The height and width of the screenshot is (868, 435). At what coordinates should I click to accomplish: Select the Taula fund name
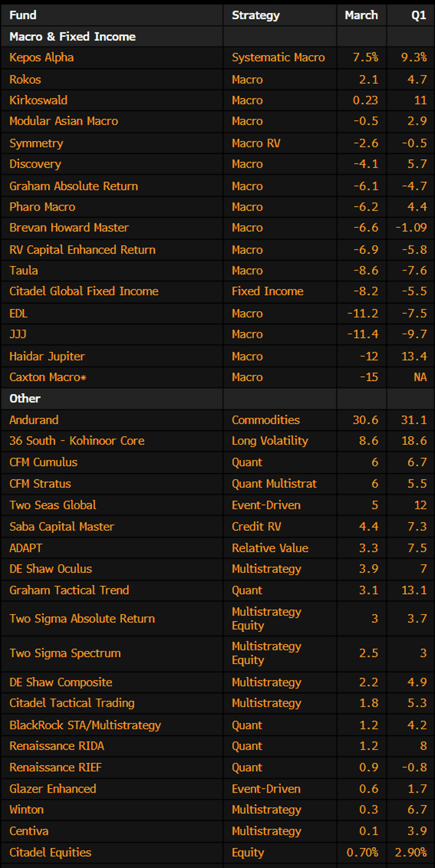24,270
